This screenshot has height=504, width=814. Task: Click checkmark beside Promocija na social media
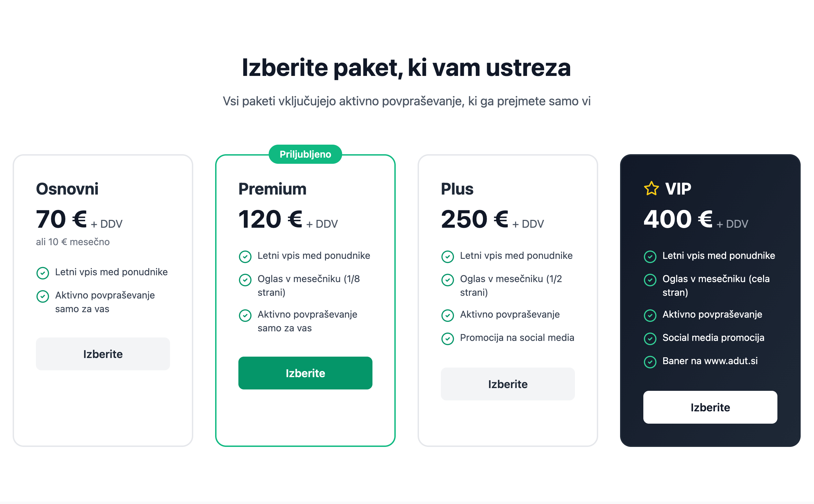[447, 339]
